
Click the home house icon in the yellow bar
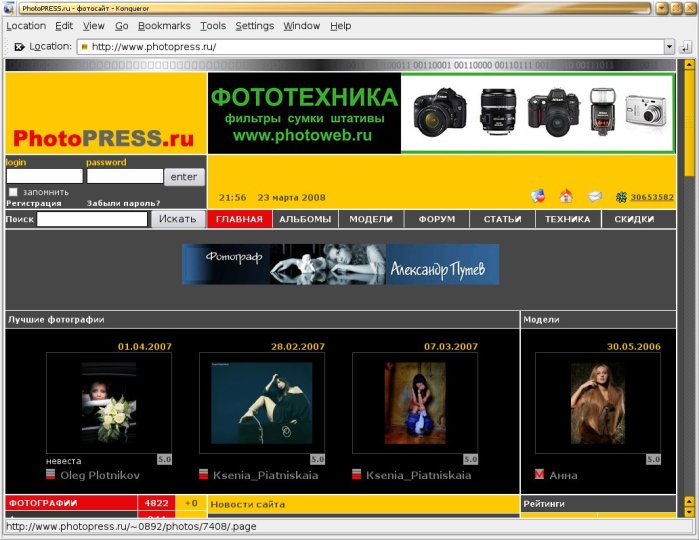click(x=566, y=196)
